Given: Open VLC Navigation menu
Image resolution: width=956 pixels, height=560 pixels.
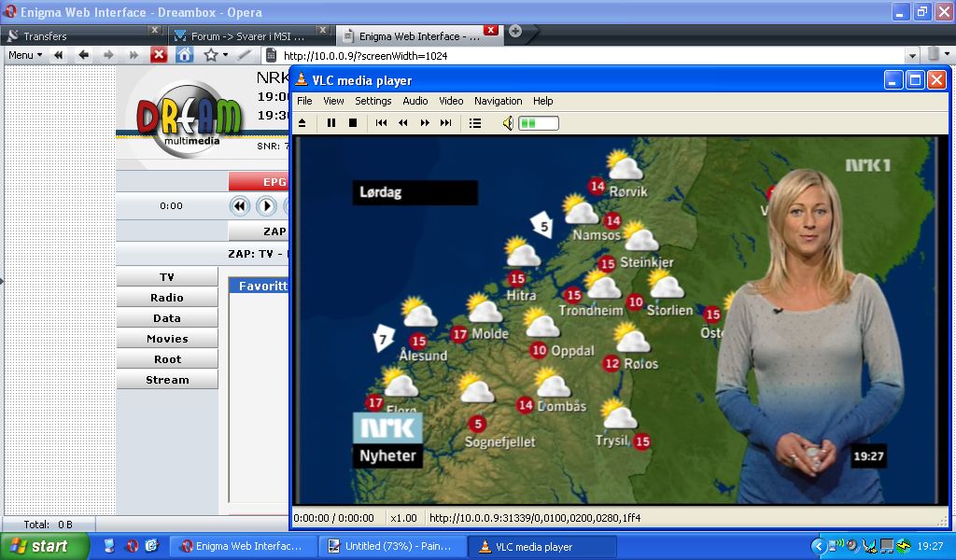Looking at the screenshot, I should pyautogui.click(x=499, y=101).
